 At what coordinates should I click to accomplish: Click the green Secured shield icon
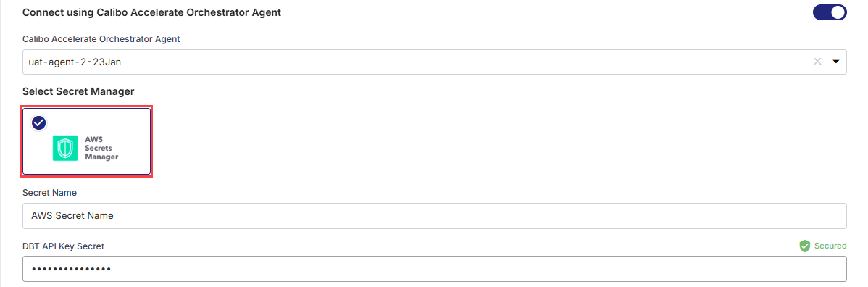(x=805, y=246)
